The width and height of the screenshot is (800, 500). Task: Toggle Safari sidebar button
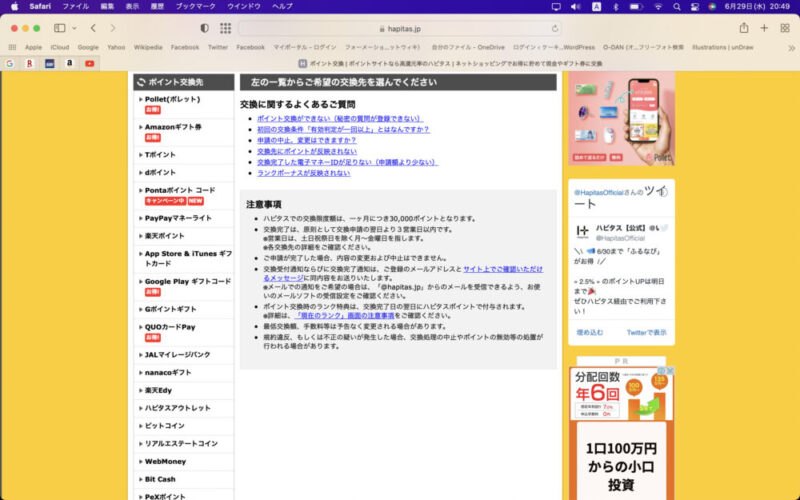[x=60, y=28]
